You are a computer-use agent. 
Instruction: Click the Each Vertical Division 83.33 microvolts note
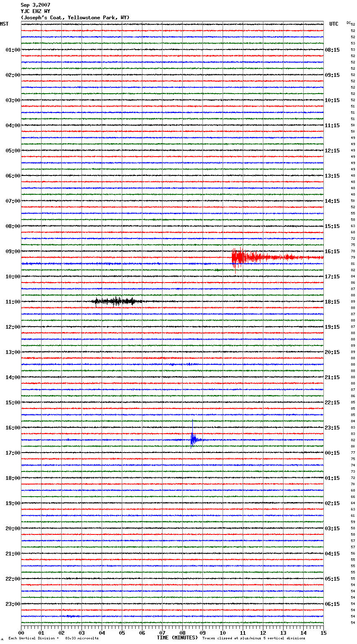[x=53, y=638]
